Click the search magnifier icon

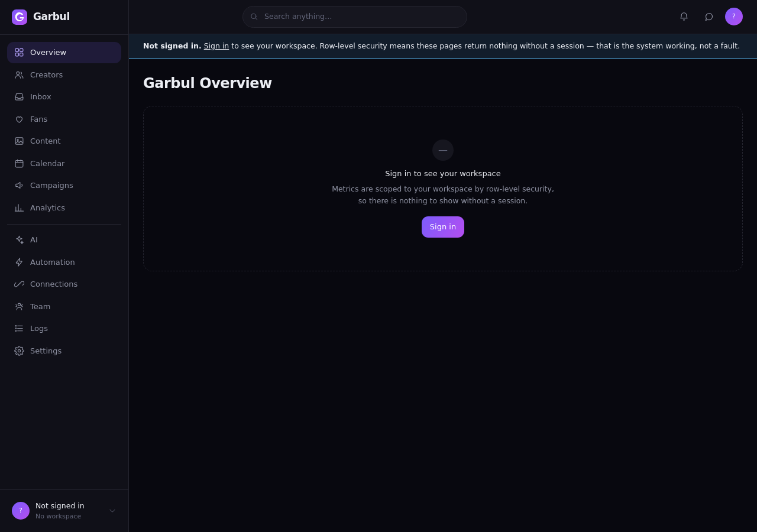coord(254,17)
